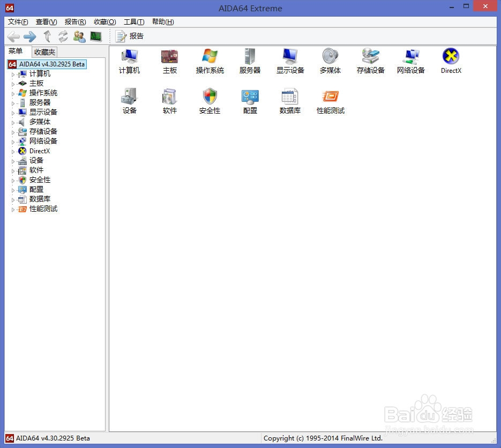Select 软件 in the left tree
Screen dimensions: 501x448
(x=36, y=170)
